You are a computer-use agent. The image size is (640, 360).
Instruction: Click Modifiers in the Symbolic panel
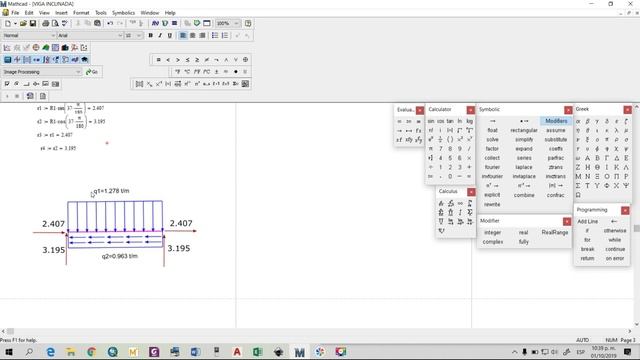tap(556, 121)
